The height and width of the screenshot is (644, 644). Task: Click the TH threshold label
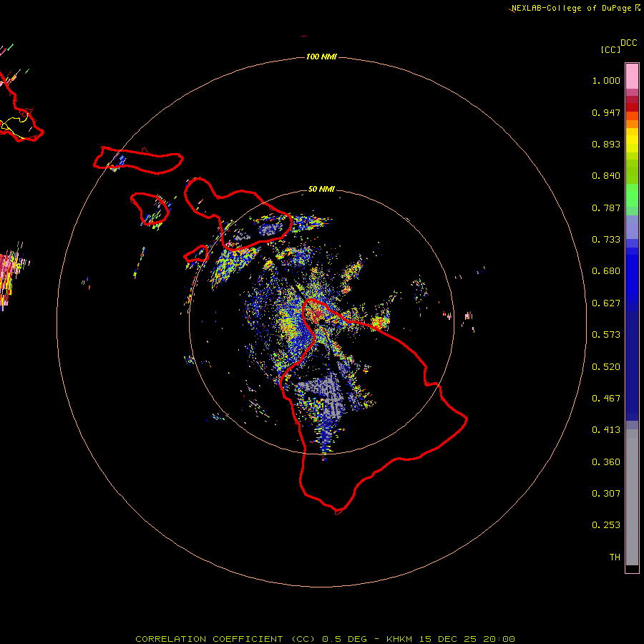615,557
